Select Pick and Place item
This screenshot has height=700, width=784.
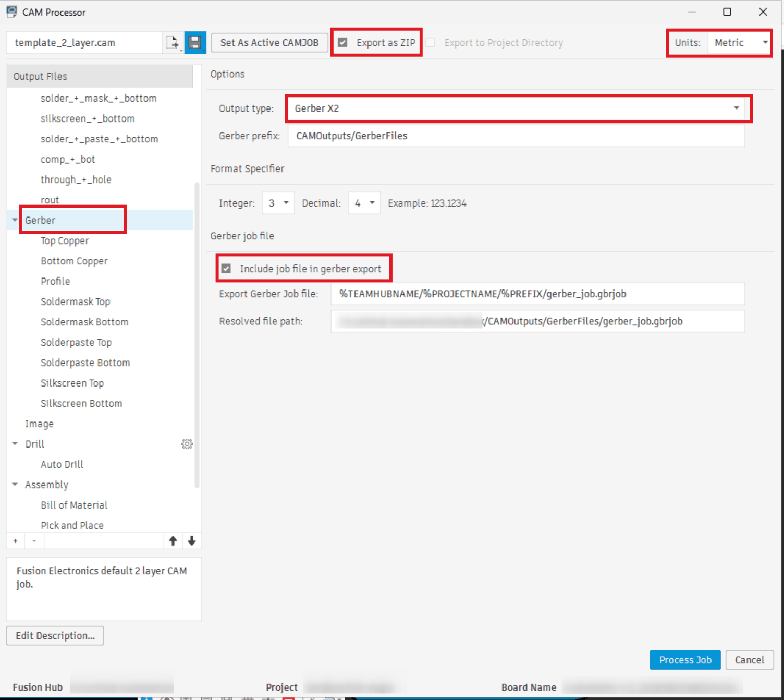tap(72, 525)
